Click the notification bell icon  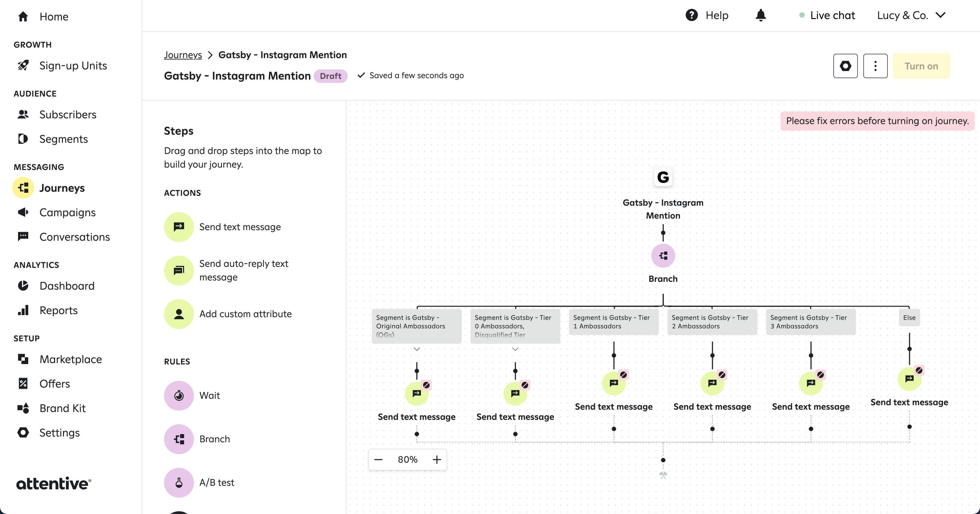(x=761, y=15)
